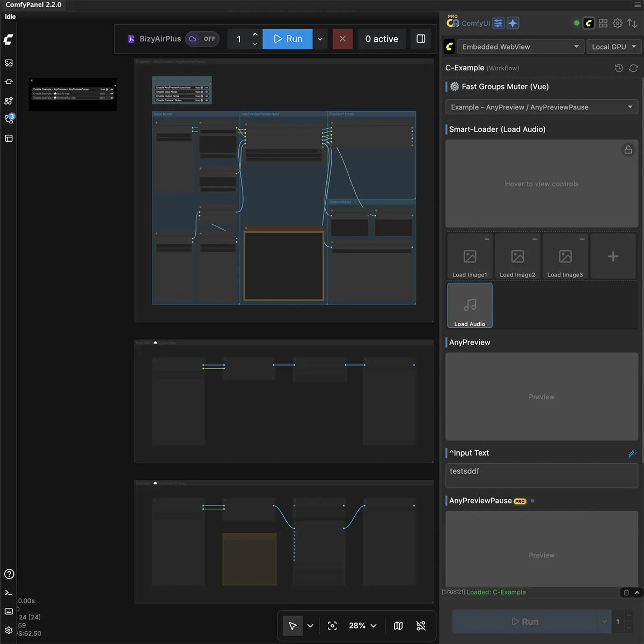Click the yellow C icon in panel header
This screenshot has width=644, height=644.
click(x=589, y=23)
